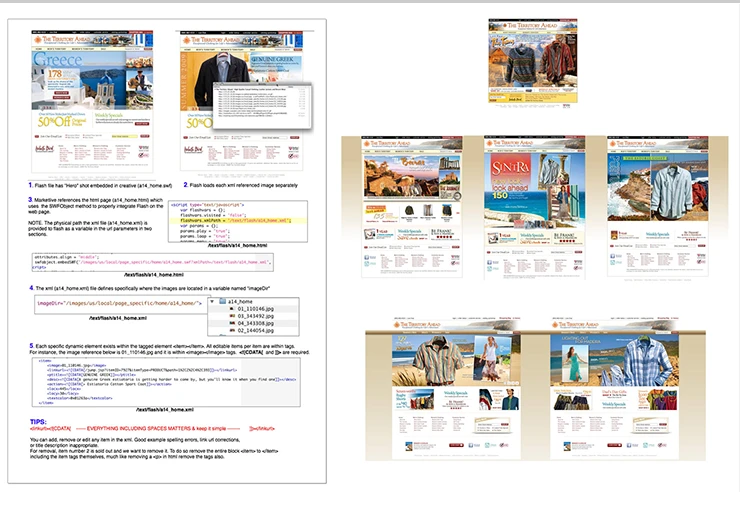
Task: Collapse the a14_home folder disclosure triangle
Action: [212, 301]
